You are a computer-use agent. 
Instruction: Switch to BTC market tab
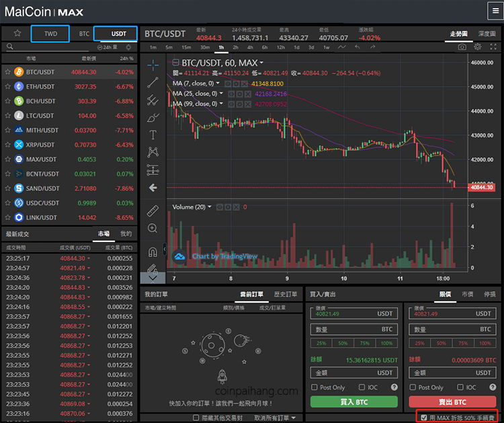click(84, 34)
